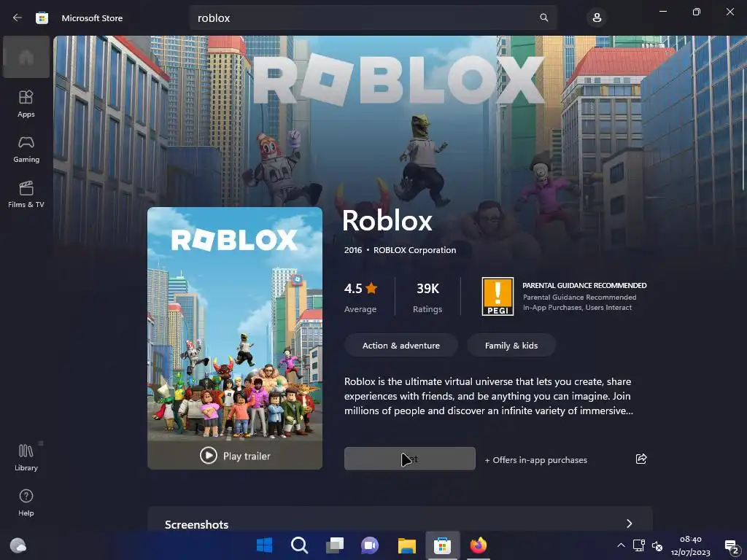Play the Roblox trailer
This screenshot has width=747, height=560.
point(235,456)
